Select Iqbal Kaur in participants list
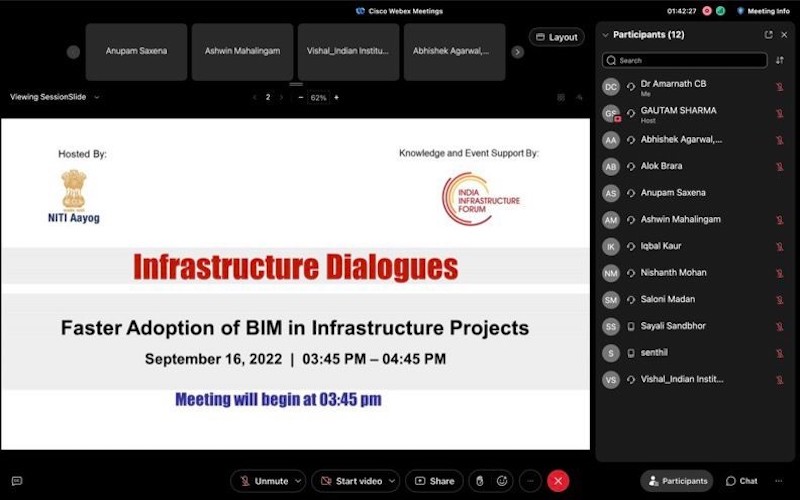Image resolution: width=800 pixels, height=500 pixels. coord(694,246)
